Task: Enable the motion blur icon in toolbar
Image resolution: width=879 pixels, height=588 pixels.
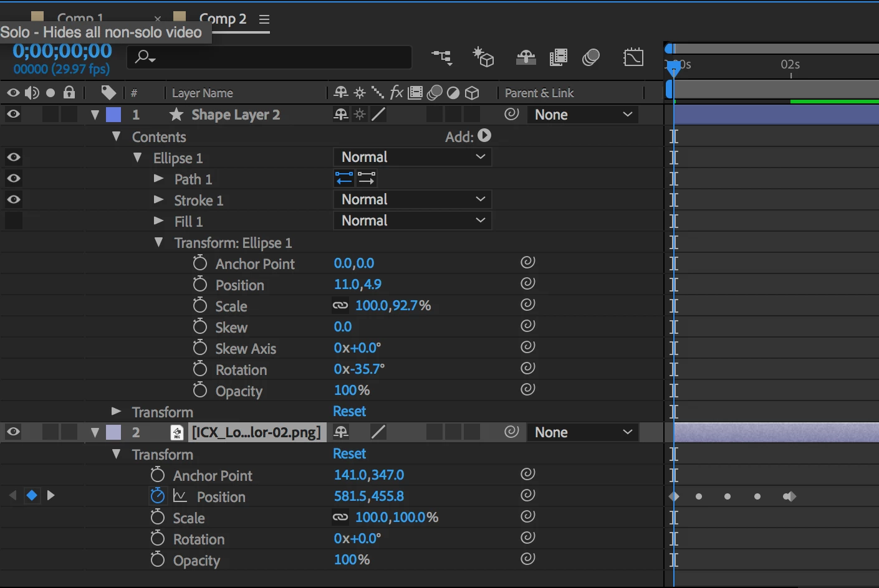Action: click(590, 57)
